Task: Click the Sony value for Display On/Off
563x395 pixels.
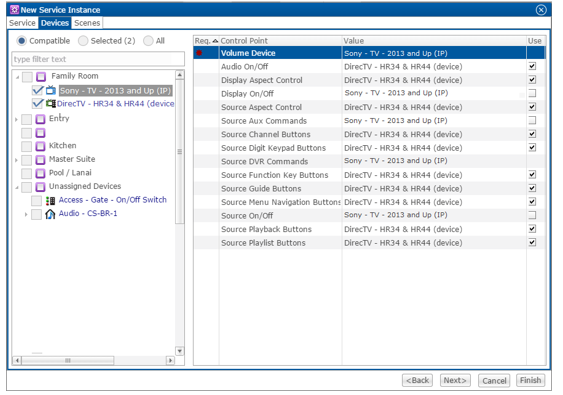Action: click(396, 93)
